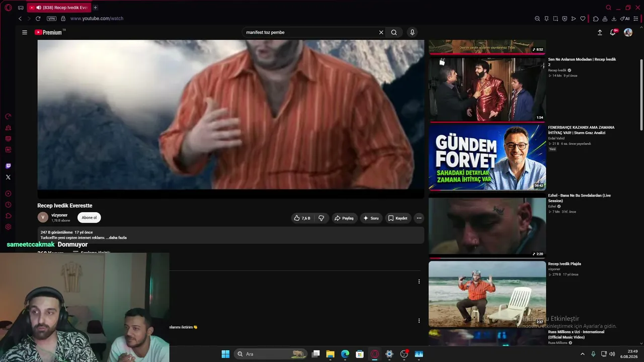Open Opera AI assistant button

point(625,19)
